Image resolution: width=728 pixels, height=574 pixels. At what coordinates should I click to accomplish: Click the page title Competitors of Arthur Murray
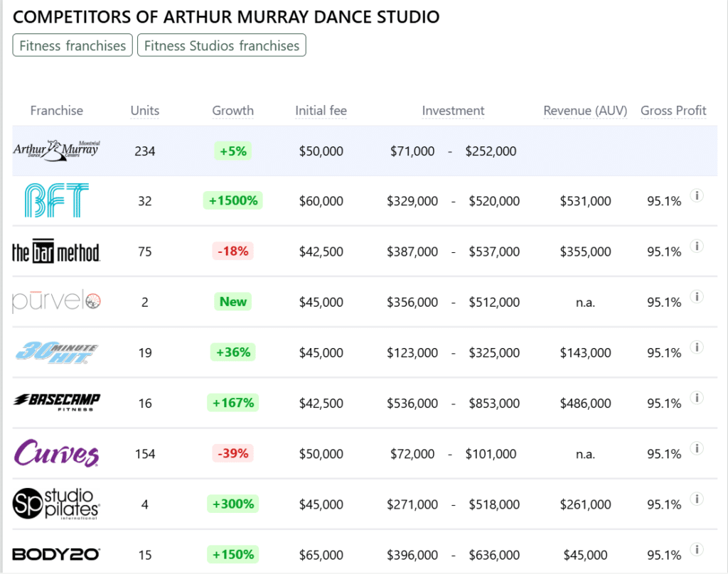point(226,17)
